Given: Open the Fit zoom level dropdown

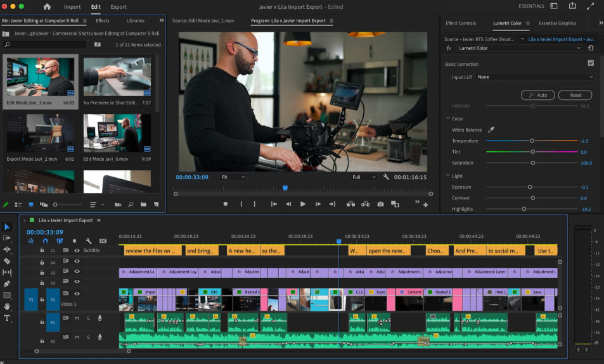Looking at the screenshot, I should (x=233, y=177).
